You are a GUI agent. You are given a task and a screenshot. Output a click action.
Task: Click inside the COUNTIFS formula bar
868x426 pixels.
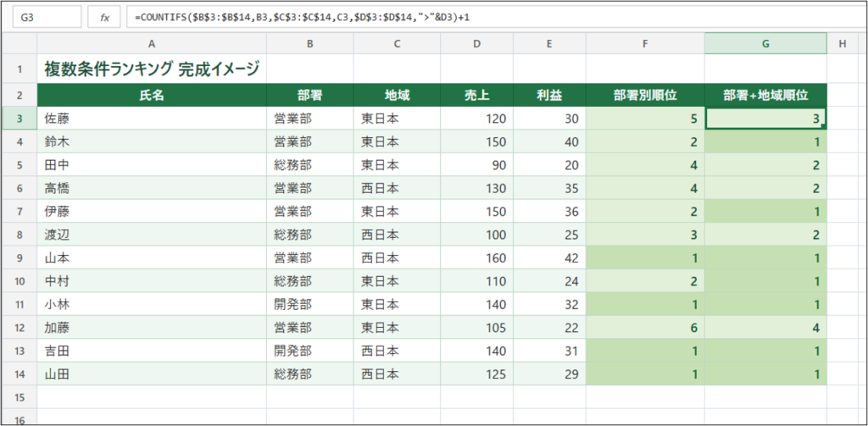[497, 17]
